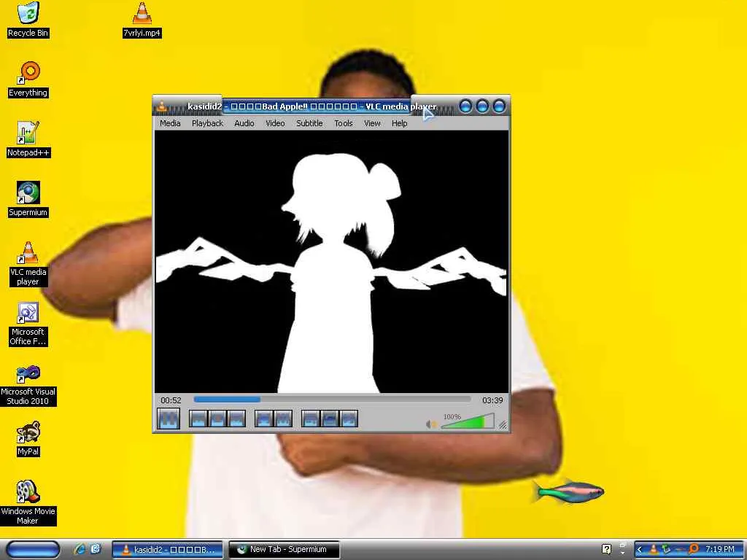Select the 7vrlyi.mp4 file icon
This screenshot has width=747, height=560.
coord(142,20)
